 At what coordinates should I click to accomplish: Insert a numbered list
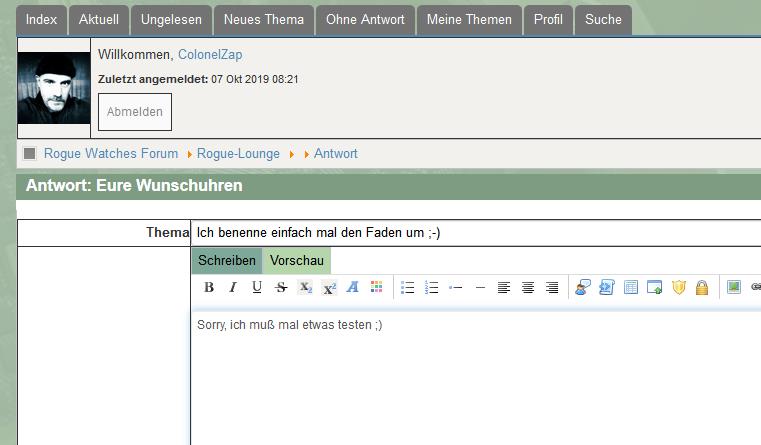432,288
